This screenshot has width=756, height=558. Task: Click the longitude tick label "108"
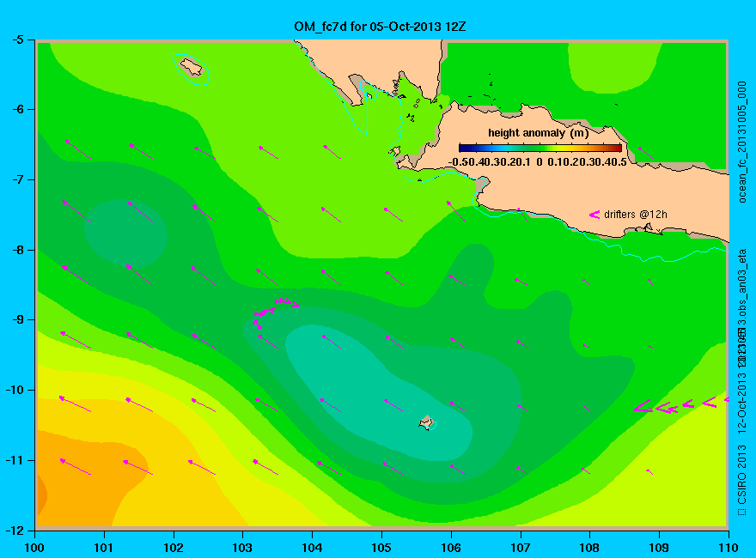[589, 548]
